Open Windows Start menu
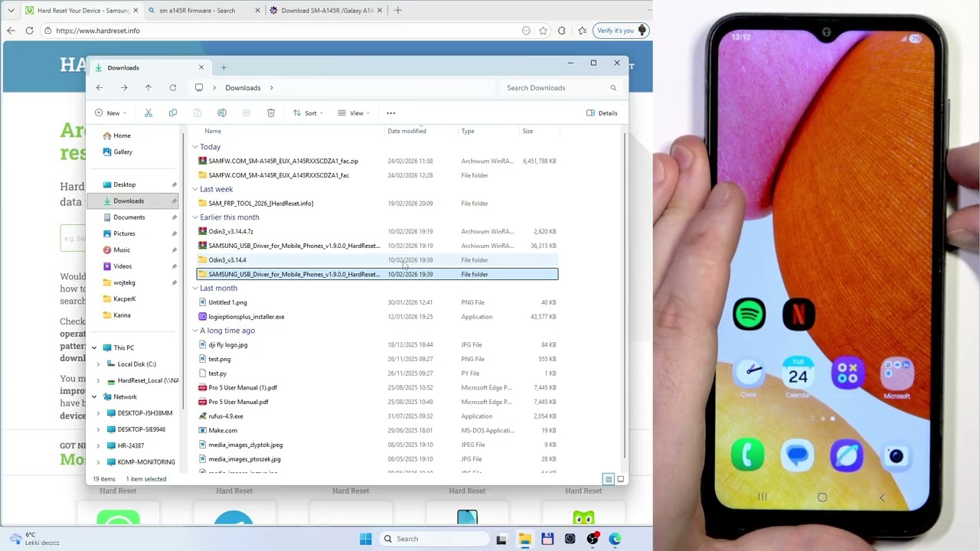Image resolution: width=980 pixels, height=551 pixels. (x=365, y=539)
